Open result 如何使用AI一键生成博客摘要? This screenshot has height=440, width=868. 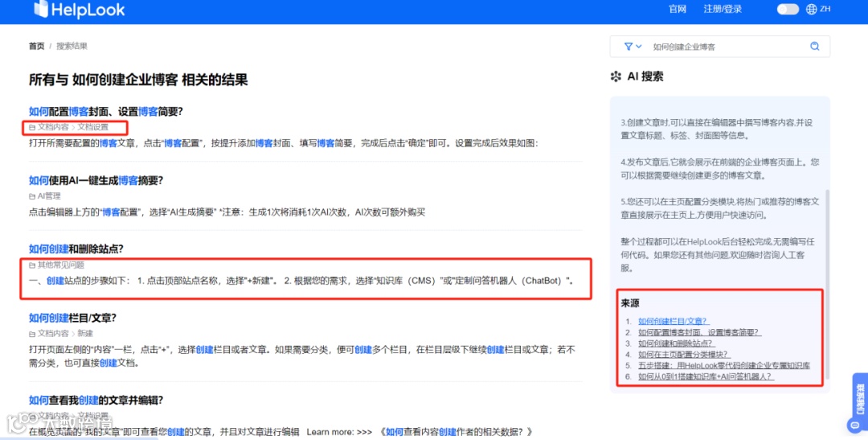pos(96,180)
